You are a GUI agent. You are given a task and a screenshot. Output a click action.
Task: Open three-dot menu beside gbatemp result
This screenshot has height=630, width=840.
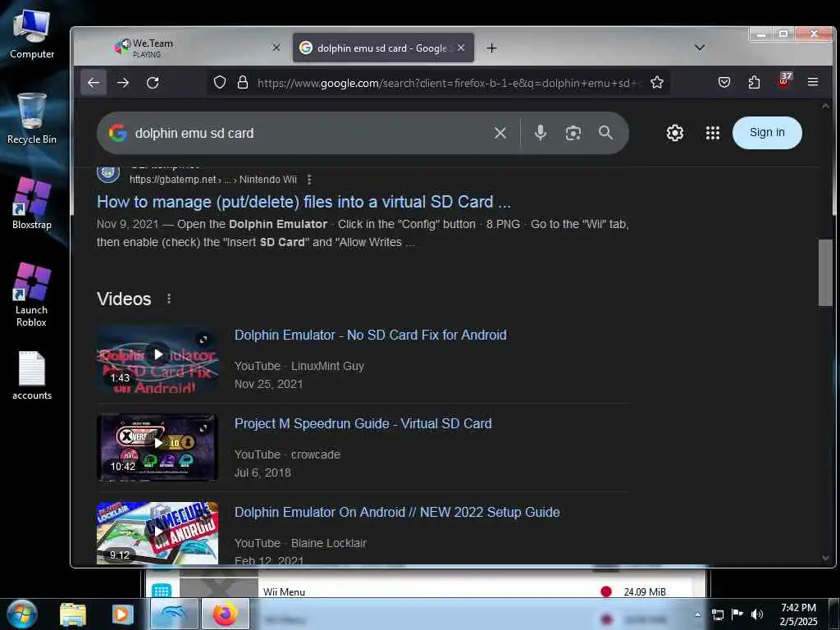coord(309,180)
